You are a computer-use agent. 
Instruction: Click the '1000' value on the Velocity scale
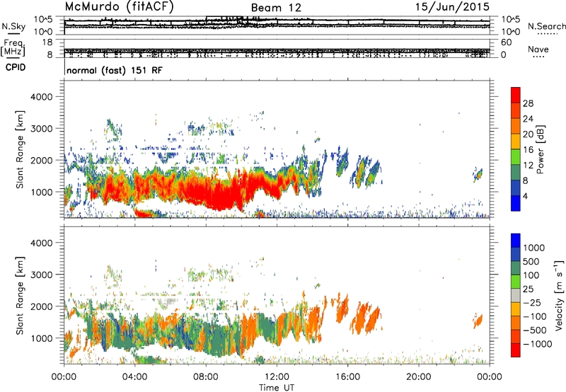pos(533,248)
